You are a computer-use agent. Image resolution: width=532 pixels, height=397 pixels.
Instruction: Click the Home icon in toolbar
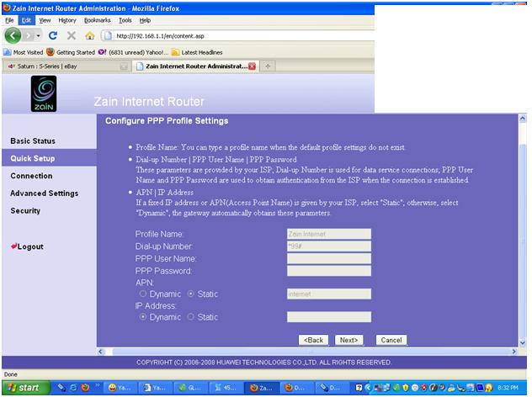pyautogui.click(x=89, y=36)
